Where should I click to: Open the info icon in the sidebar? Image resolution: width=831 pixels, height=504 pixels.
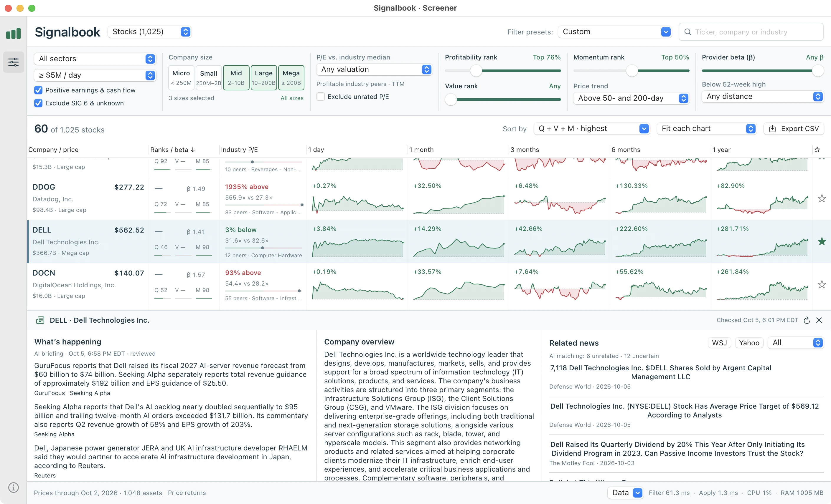click(x=14, y=487)
